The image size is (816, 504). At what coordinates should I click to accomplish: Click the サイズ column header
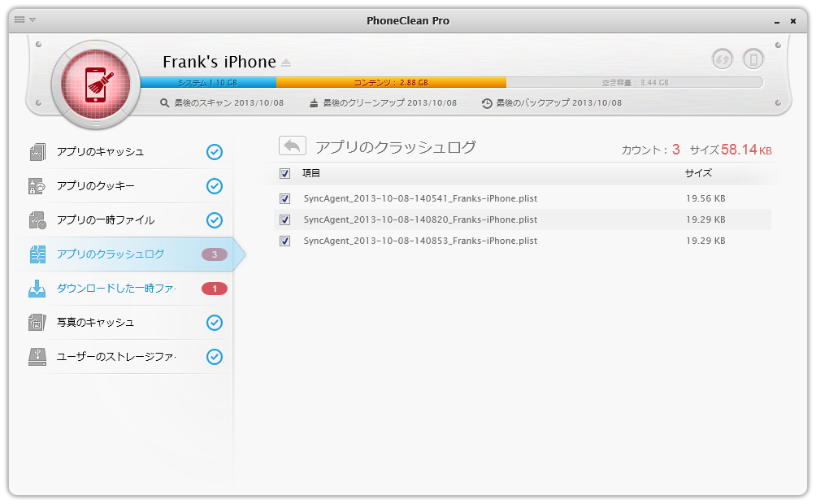[698, 173]
